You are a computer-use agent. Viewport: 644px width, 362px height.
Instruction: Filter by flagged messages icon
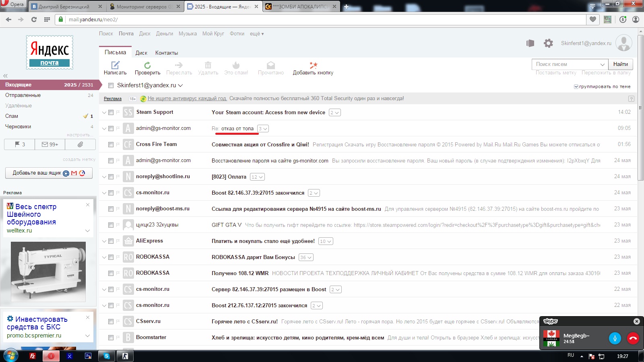click(20, 144)
